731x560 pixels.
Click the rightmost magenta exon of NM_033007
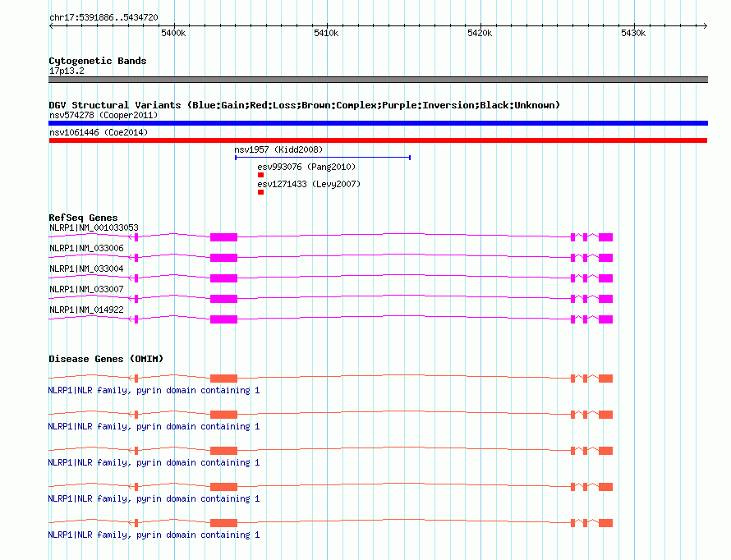(605, 299)
